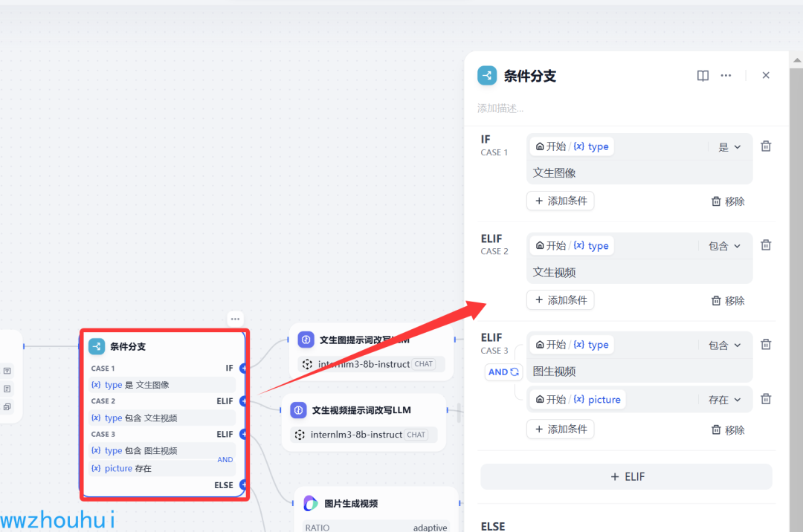Click the 条件分支 panel title

click(529, 77)
